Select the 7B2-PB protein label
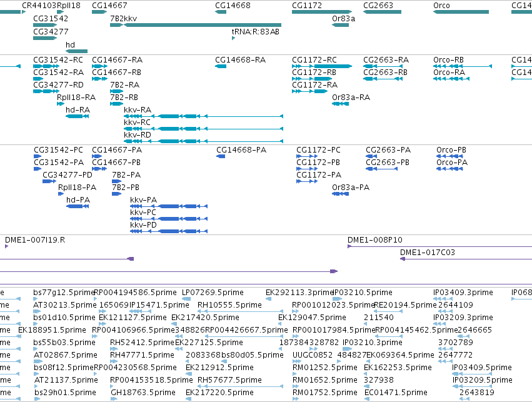The height and width of the screenshot is (402, 532). tap(126, 188)
